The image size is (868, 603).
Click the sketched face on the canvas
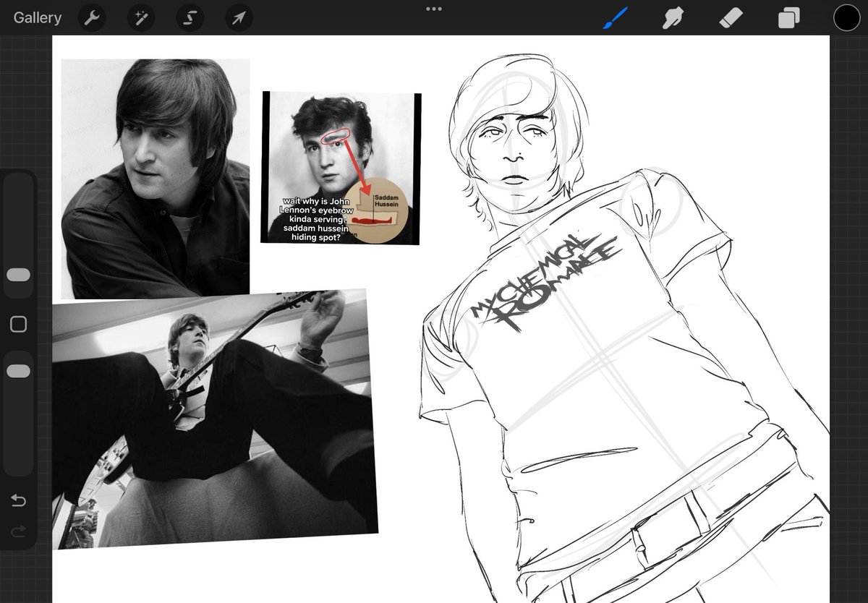pos(514,147)
